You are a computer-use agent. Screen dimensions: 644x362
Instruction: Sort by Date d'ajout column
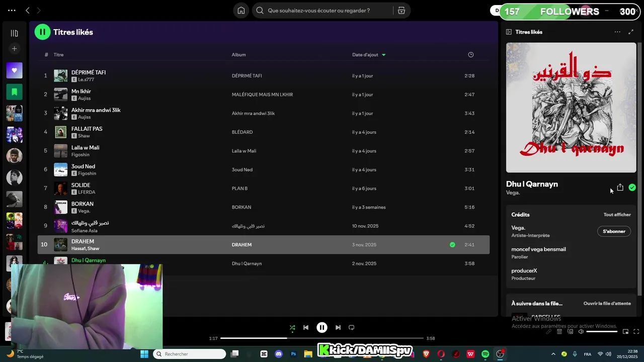tap(369, 55)
